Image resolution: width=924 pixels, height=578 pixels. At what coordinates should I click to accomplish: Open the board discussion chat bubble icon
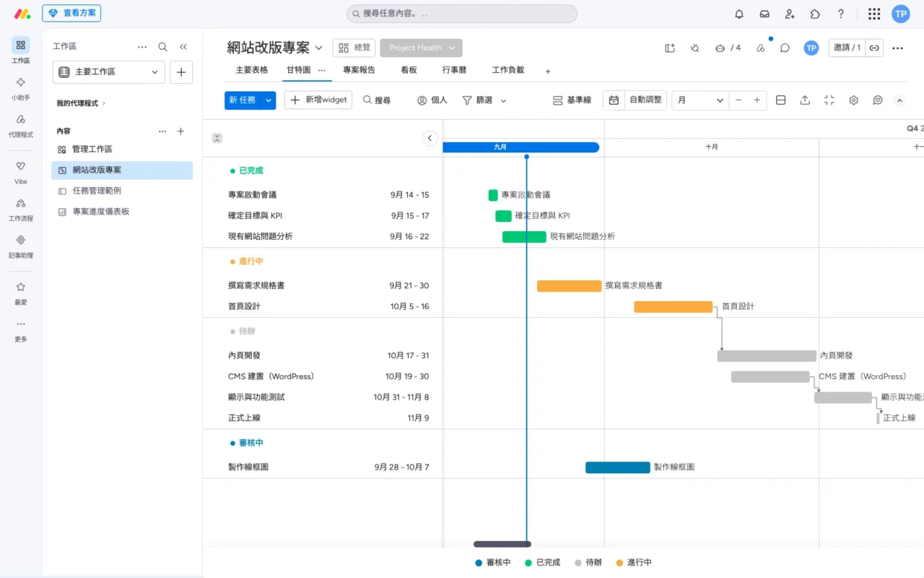785,48
